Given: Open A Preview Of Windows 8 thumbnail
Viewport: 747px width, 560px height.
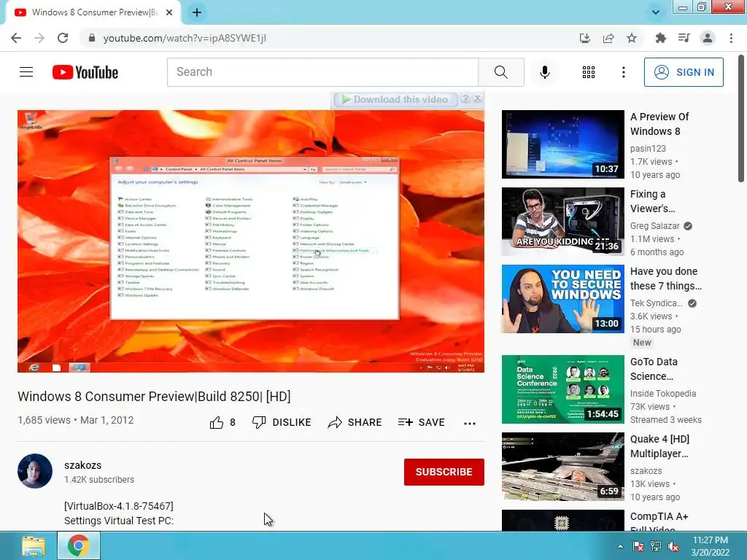Looking at the screenshot, I should (562, 144).
